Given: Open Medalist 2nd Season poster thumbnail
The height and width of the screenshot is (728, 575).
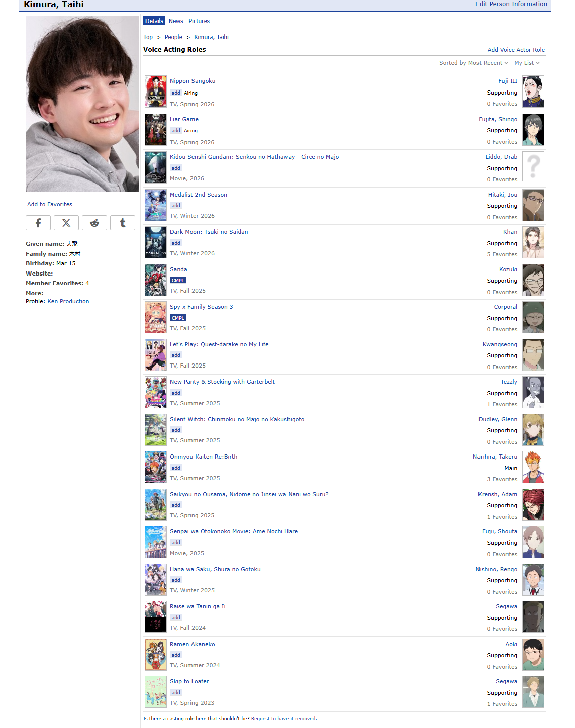Looking at the screenshot, I should coord(156,205).
